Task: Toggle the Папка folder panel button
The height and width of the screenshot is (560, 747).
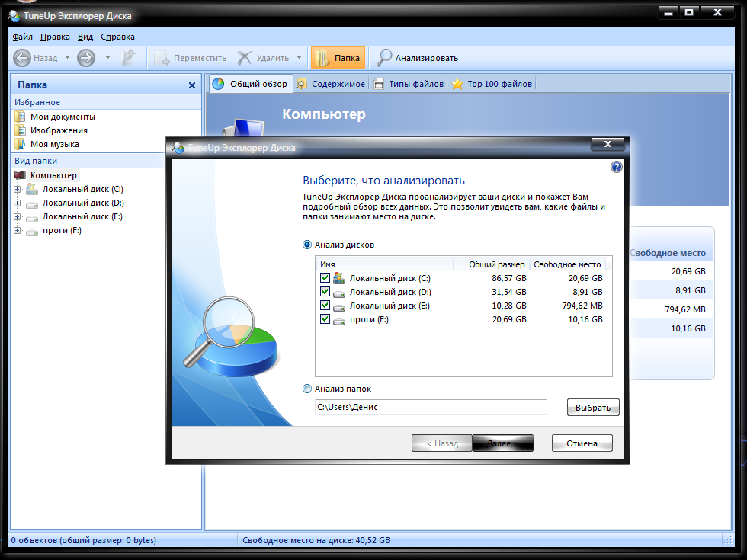Action: tap(338, 58)
